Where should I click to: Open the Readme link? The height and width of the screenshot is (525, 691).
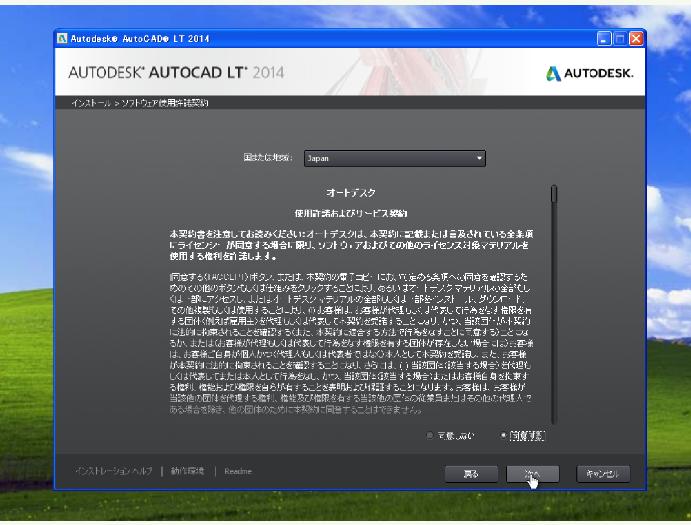[x=238, y=471]
